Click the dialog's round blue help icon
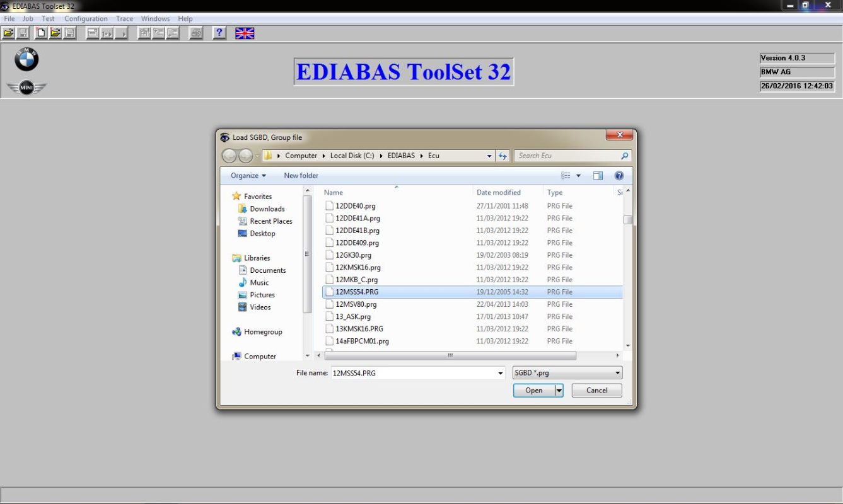This screenshot has width=843, height=504. click(x=619, y=176)
